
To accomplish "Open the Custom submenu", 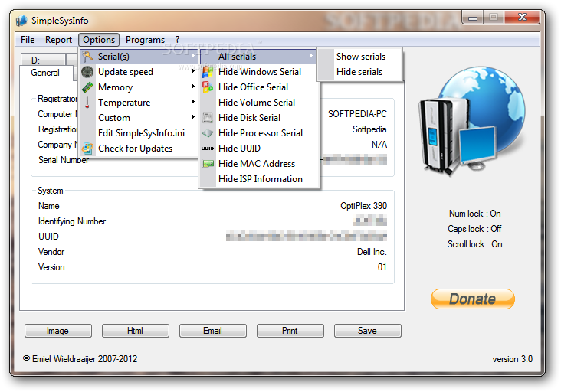I will (139, 118).
